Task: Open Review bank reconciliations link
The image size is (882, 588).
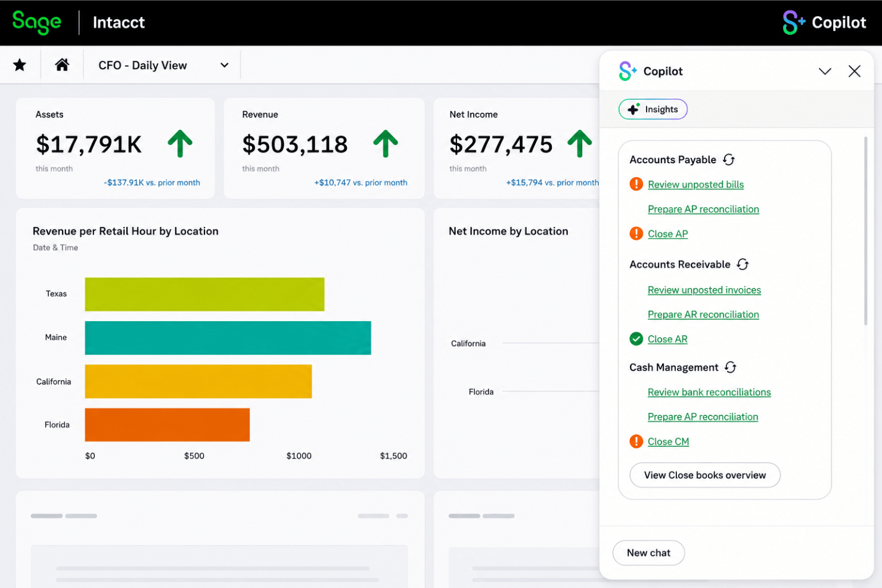Action: (709, 392)
